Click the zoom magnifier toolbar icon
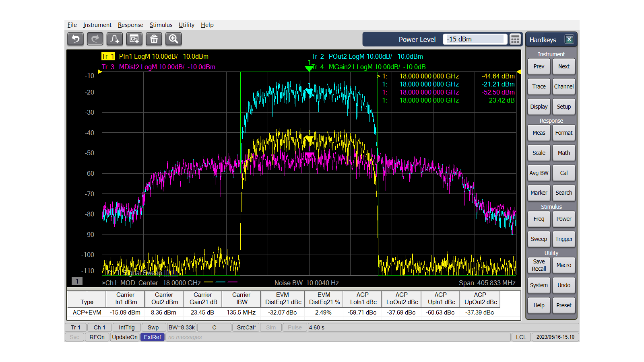 tap(173, 39)
